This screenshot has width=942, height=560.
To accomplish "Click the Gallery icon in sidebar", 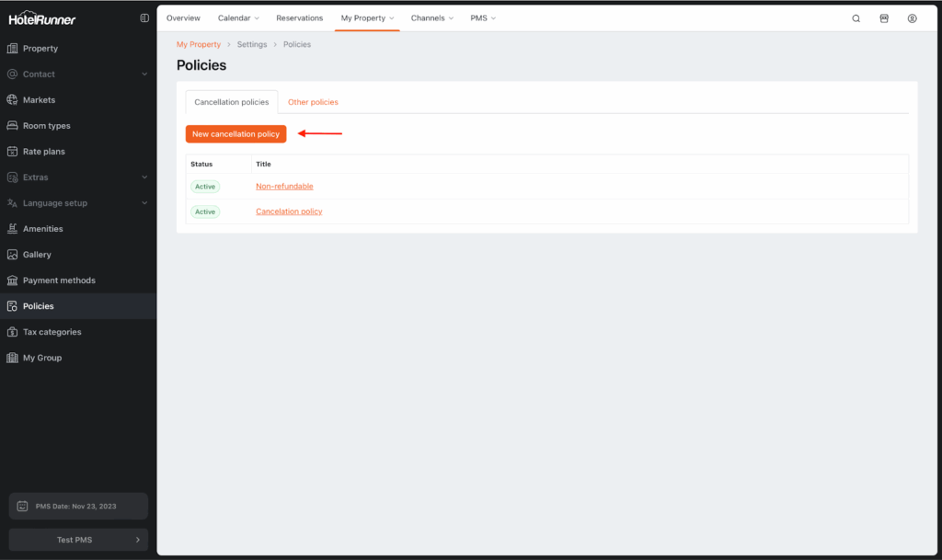I will point(13,255).
